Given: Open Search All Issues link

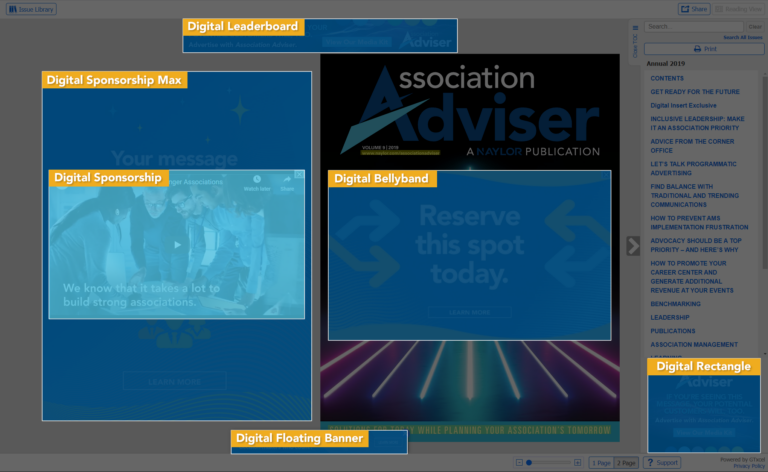Looking at the screenshot, I should (x=743, y=37).
